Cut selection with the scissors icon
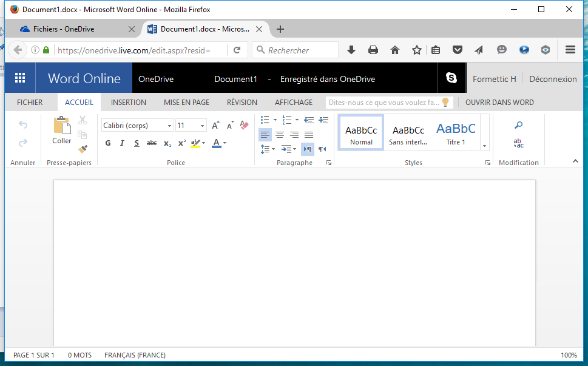This screenshot has width=588, height=366. pos(83,120)
